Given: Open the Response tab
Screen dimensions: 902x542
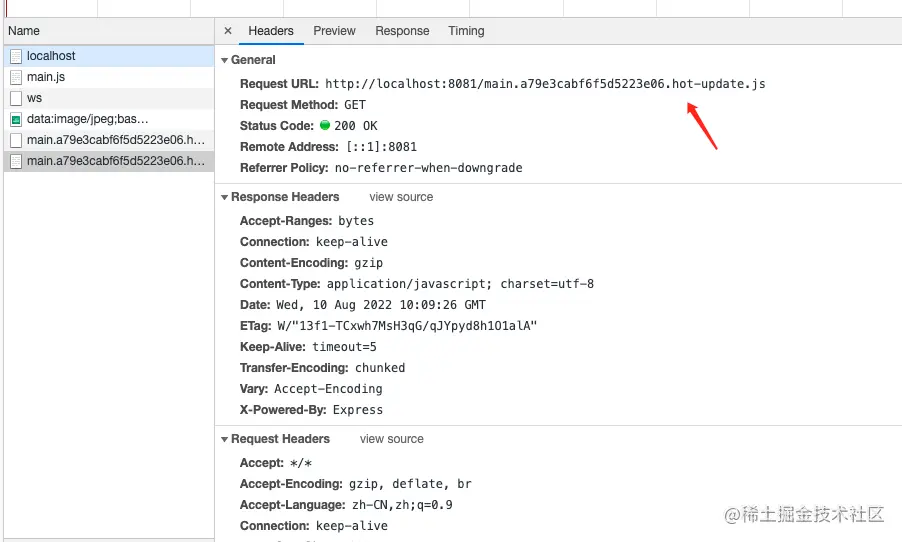Looking at the screenshot, I should click(x=402, y=31).
